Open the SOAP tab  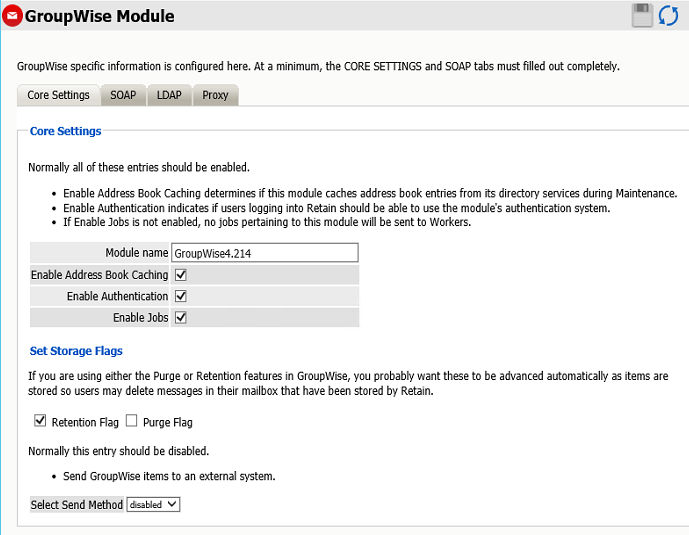pos(123,95)
